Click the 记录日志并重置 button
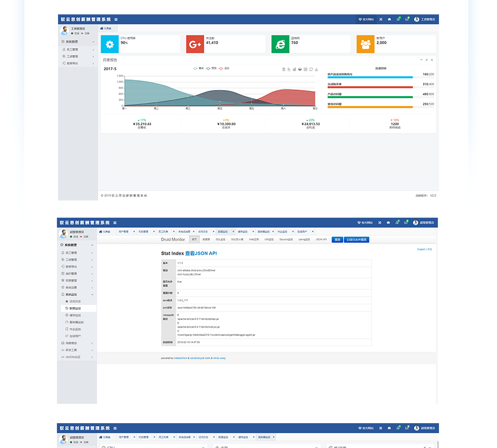Screen dimensions: 497x448 (357, 240)
